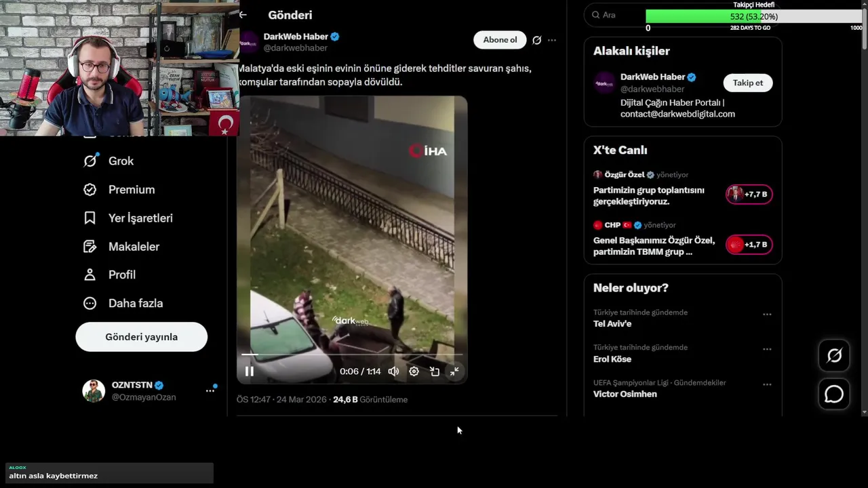
Task: Follow DarkWeb Haber with Takip et
Action: (x=747, y=83)
